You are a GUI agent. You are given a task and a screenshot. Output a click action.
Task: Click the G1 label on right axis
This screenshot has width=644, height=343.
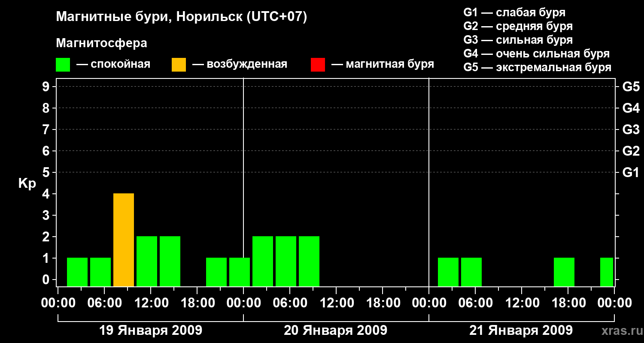pos(631,173)
